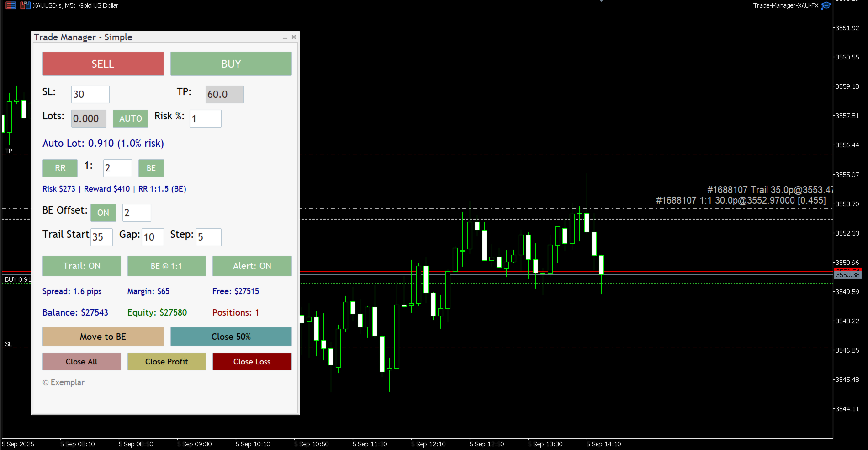Click the red grid icon at top-left
Viewport: 868px width, 450px height.
click(11, 5)
